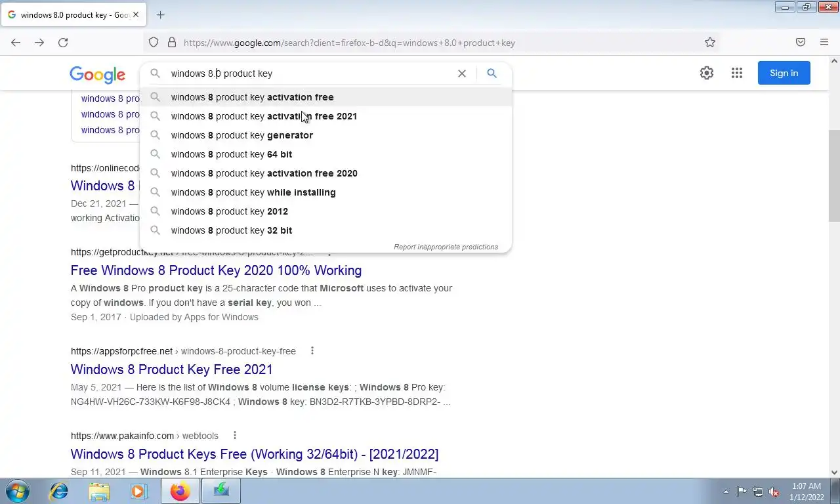Go forward with the browser forward arrow
The width and height of the screenshot is (840, 504).
[x=39, y=43]
